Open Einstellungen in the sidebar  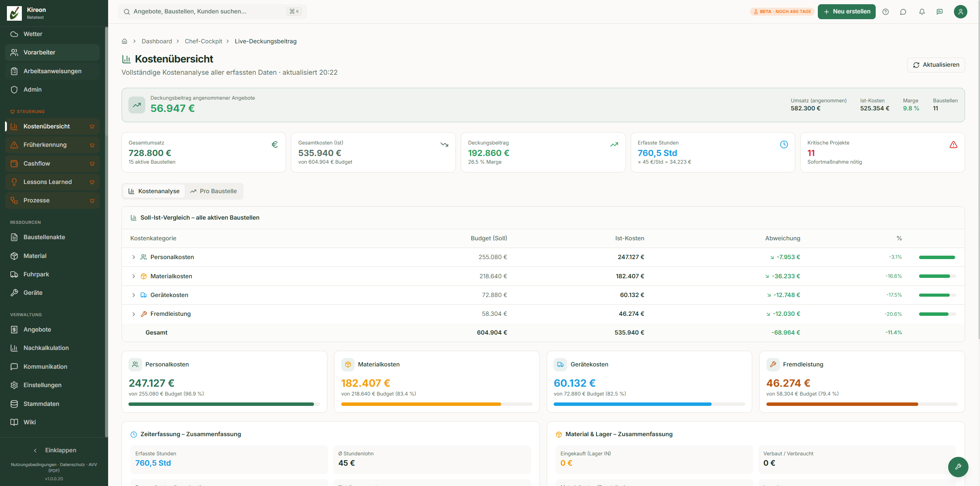point(53,385)
